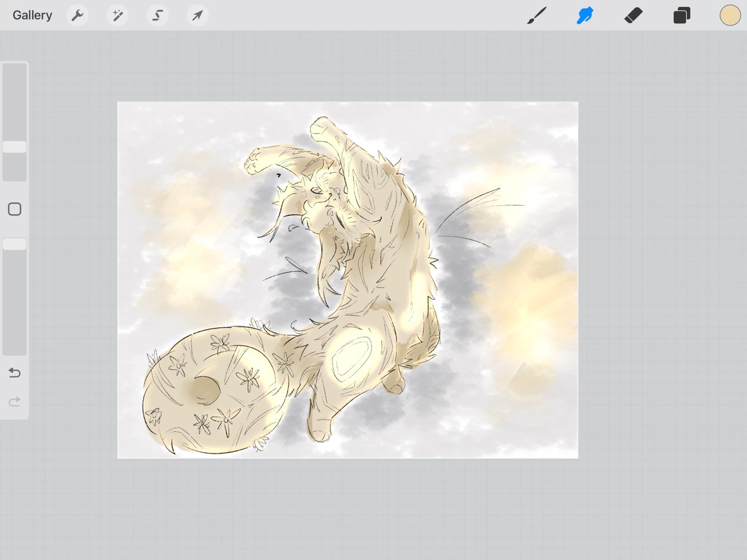The image size is (747, 560).
Task: Select the Brush tool
Action: pos(537,16)
